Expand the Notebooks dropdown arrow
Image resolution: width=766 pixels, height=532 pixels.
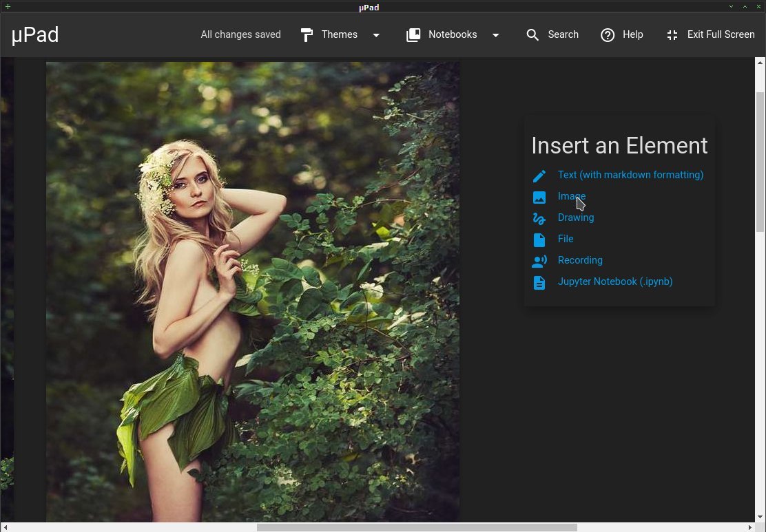point(495,35)
